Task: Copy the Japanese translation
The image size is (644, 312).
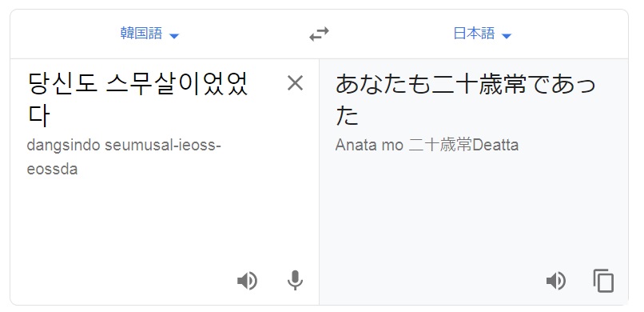Action: pos(603,281)
